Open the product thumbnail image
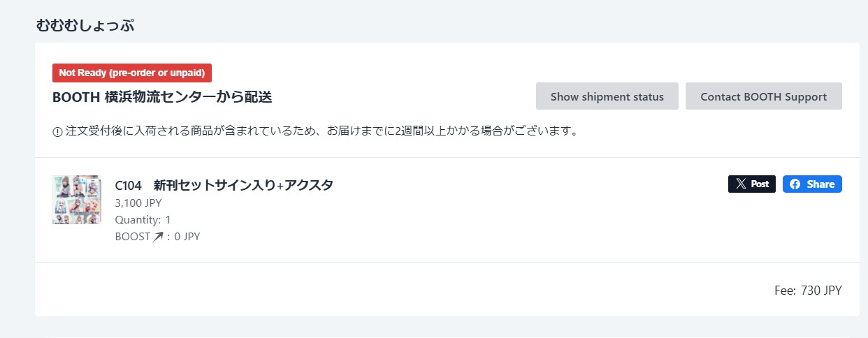Image resolution: width=868 pixels, height=338 pixels. (77, 200)
